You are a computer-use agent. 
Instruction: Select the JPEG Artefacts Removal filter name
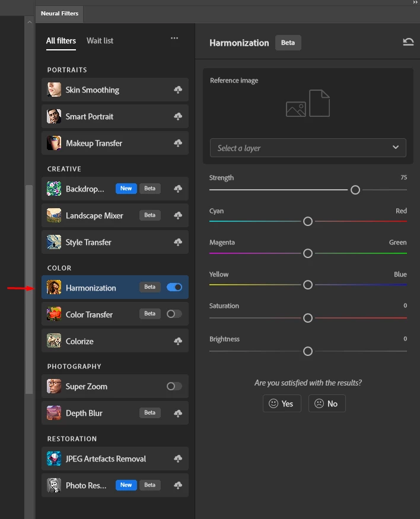(106, 458)
